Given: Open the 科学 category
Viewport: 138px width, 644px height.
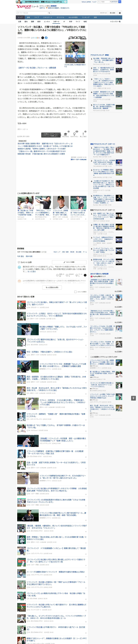Looking at the screenshot, I should pyautogui.click(x=71, y=21).
